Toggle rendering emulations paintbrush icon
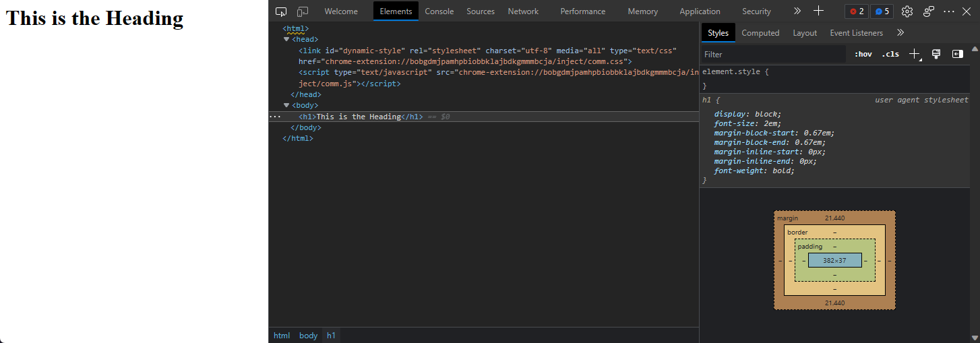Image resolution: width=980 pixels, height=343 pixels. click(x=936, y=54)
